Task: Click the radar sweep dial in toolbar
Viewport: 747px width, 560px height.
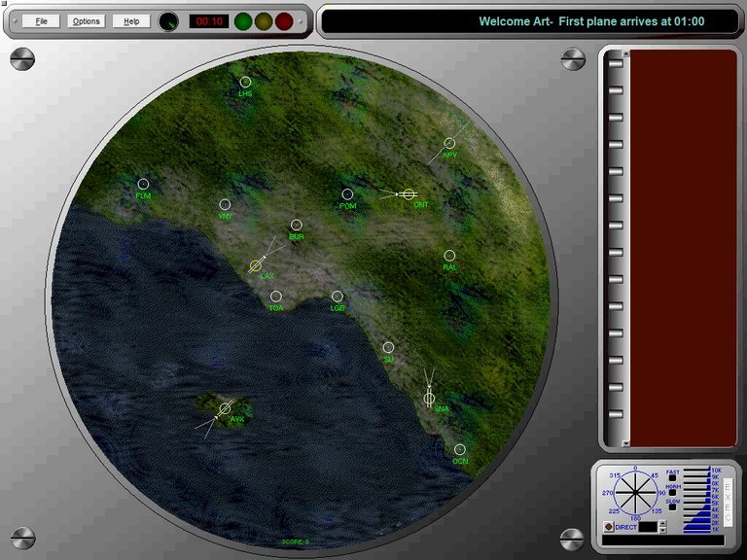Action: (169, 20)
